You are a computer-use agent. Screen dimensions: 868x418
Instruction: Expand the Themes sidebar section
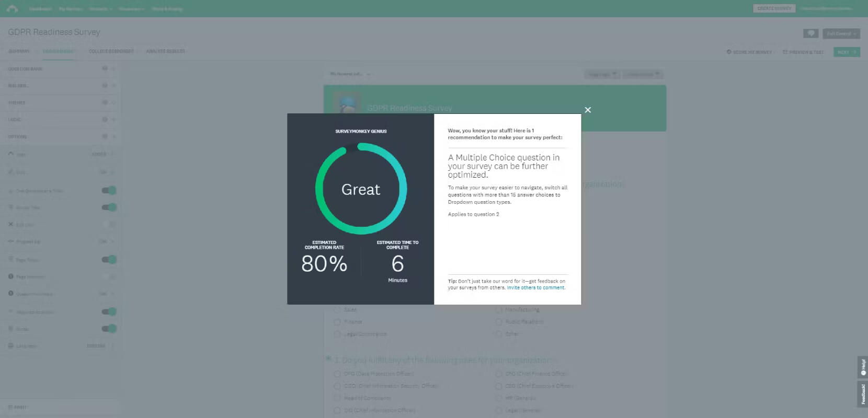click(60, 102)
